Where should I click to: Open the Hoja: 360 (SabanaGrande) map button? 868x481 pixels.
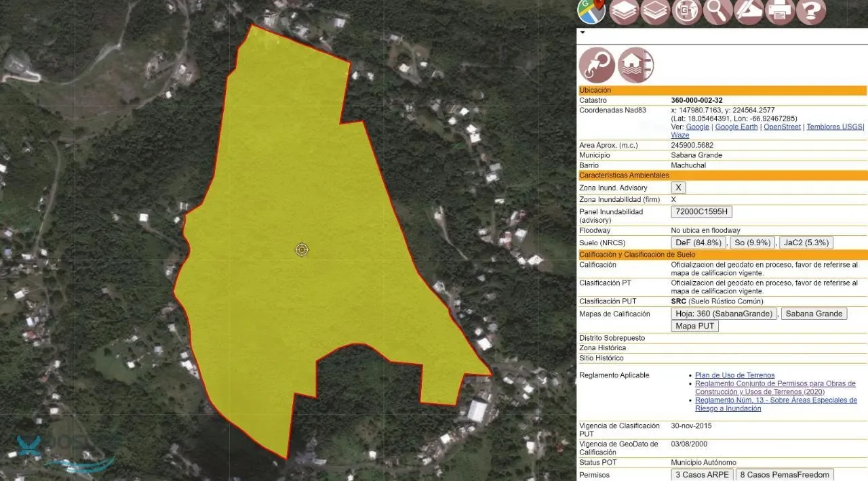coord(724,314)
